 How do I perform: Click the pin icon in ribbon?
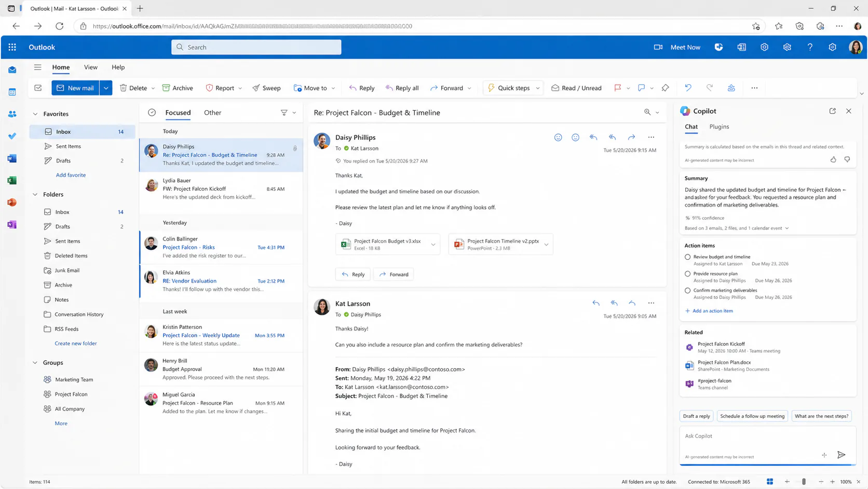click(x=665, y=88)
